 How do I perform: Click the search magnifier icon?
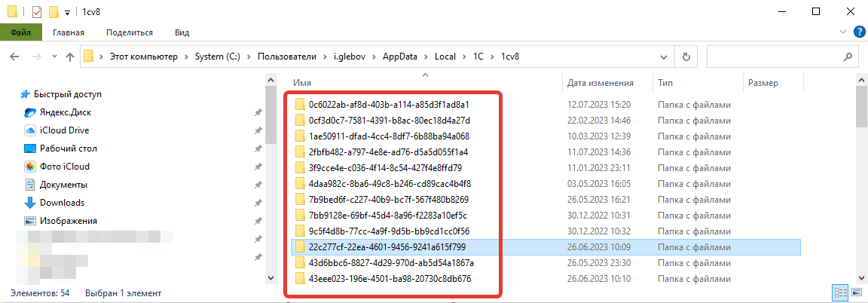pyautogui.click(x=847, y=57)
